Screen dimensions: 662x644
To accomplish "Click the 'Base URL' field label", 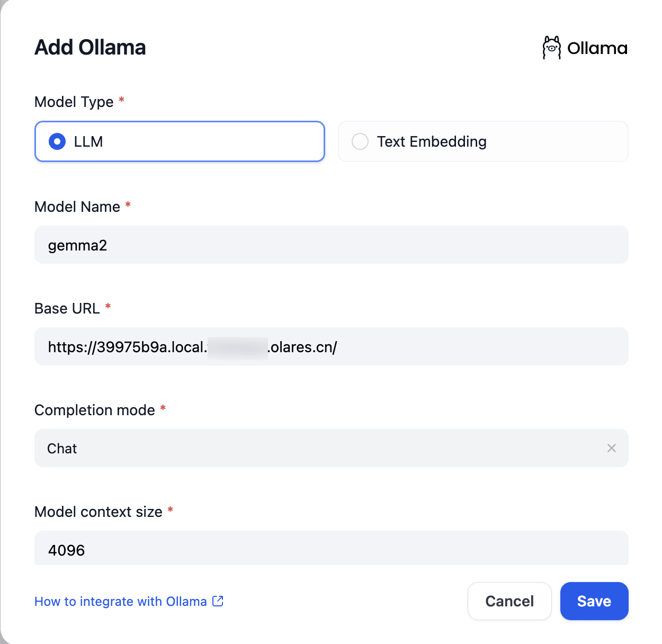I will pyautogui.click(x=67, y=308).
